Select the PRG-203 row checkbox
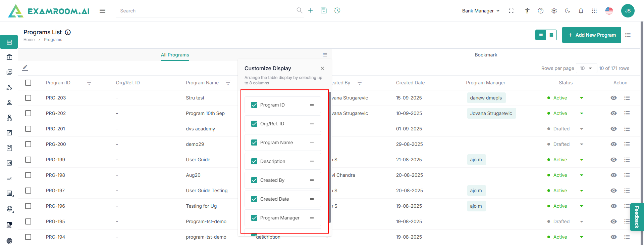This screenshot has width=644, height=245. point(28,98)
